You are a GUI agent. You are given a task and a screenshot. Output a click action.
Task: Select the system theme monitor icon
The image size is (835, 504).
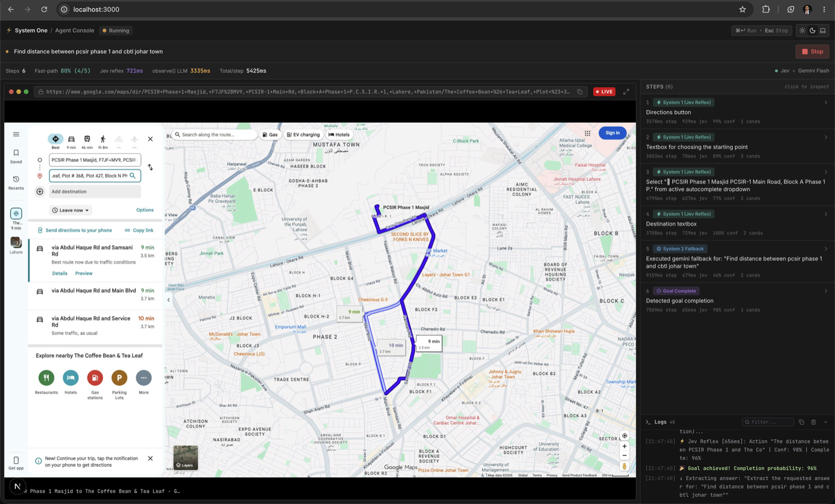click(823, 30)
